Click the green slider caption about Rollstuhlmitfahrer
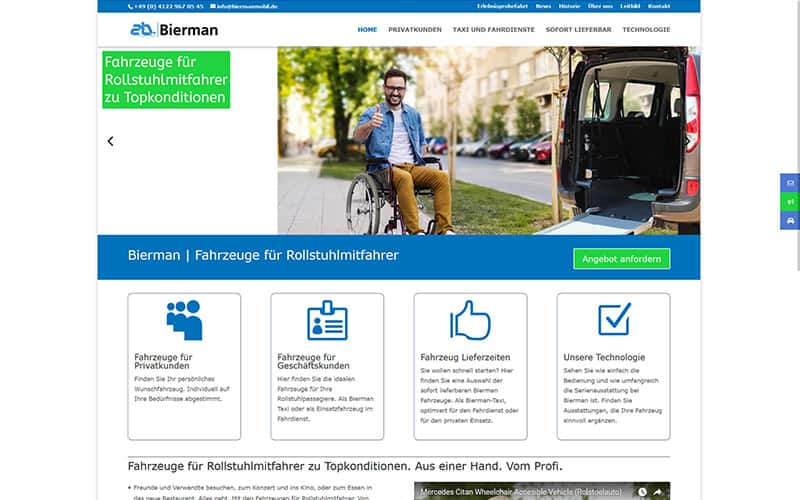This screenshot has height=500, width=800. point(166,80)
